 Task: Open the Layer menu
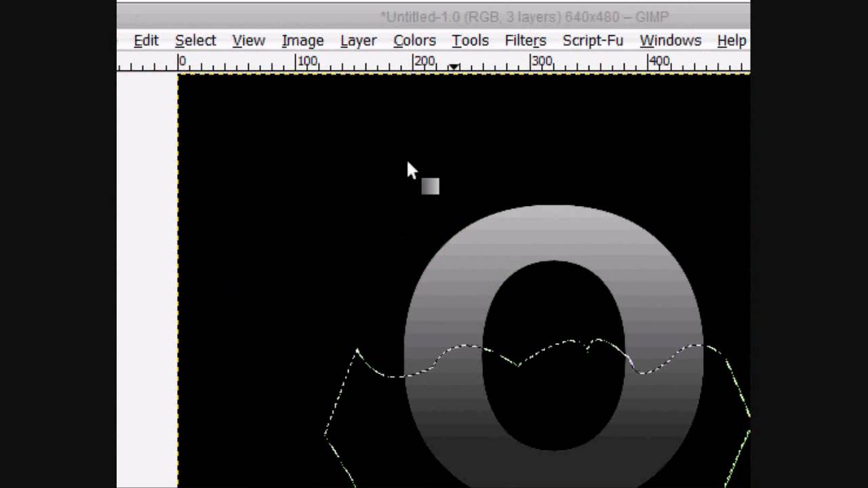[x=358, y=41]
